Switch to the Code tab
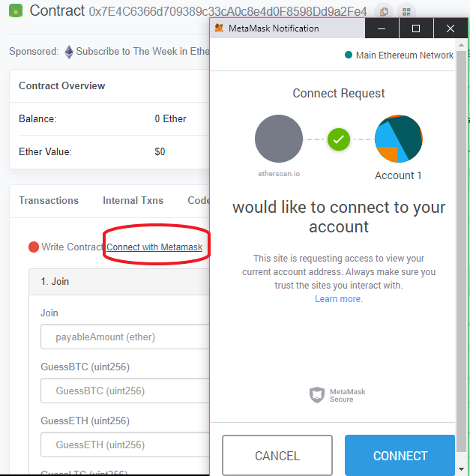The image size is (470, 476). point(199,200)
